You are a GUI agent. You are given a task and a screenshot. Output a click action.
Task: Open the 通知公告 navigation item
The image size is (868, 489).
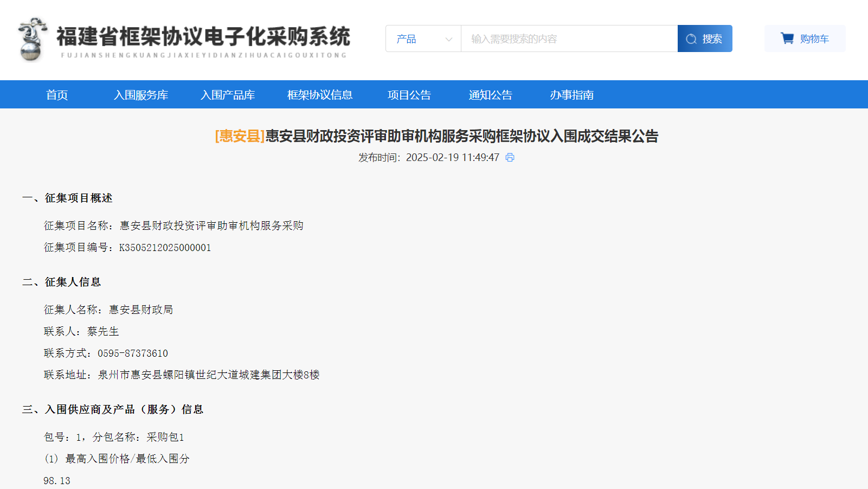491,95
